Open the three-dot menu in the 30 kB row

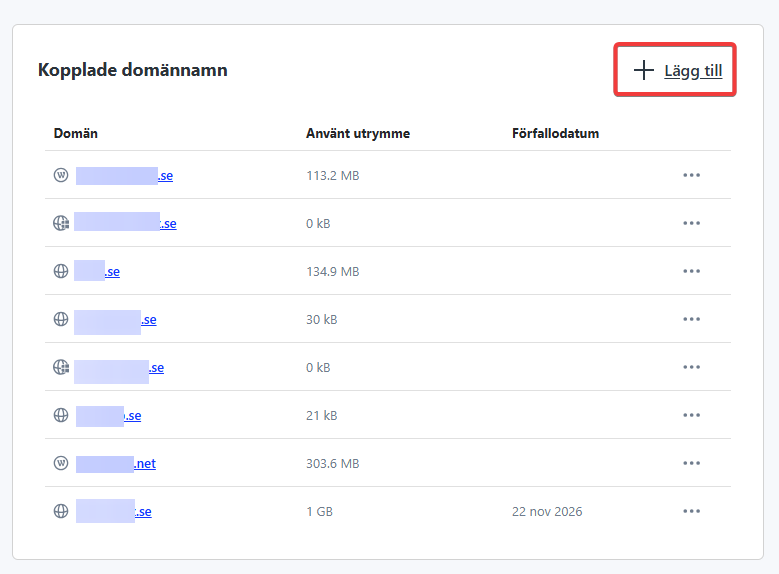pyautogui.click(x=691, y=319)
